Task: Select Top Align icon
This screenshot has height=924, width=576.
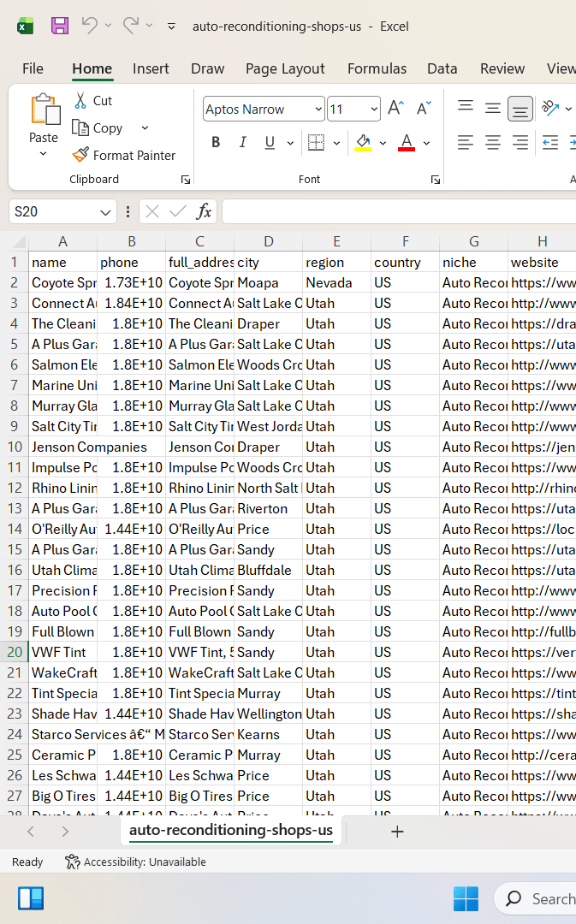Action: click(x=465, y=108)
